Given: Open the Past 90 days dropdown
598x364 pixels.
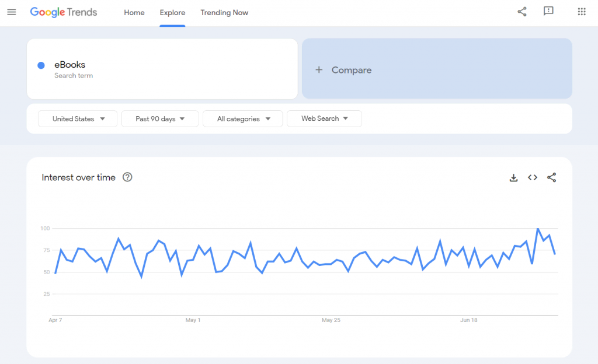Looking at the screenshot, I should click(160, 119).
